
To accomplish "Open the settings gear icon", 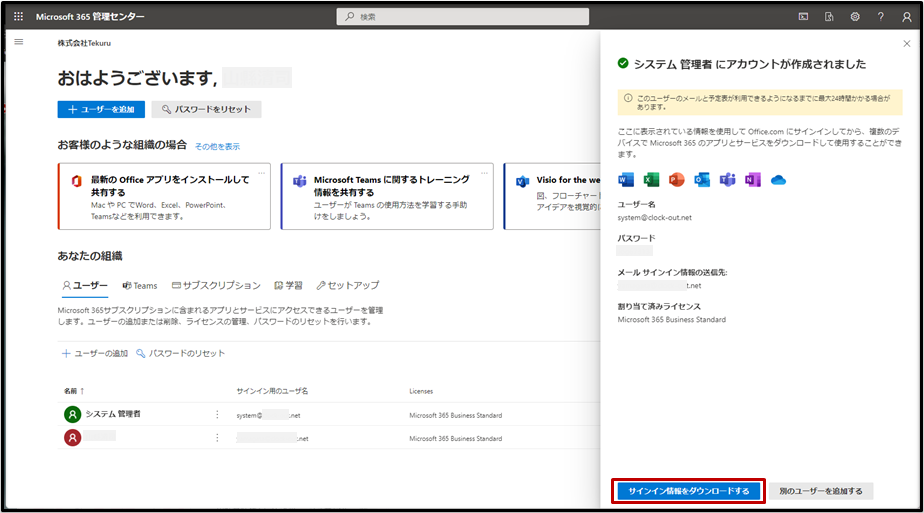I will coord(855,16).
